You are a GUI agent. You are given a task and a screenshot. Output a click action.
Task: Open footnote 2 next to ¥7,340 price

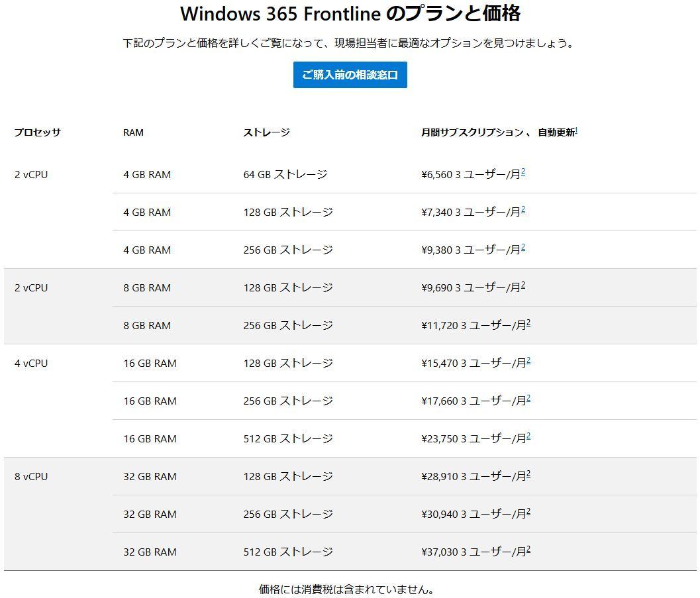(523, 210)
